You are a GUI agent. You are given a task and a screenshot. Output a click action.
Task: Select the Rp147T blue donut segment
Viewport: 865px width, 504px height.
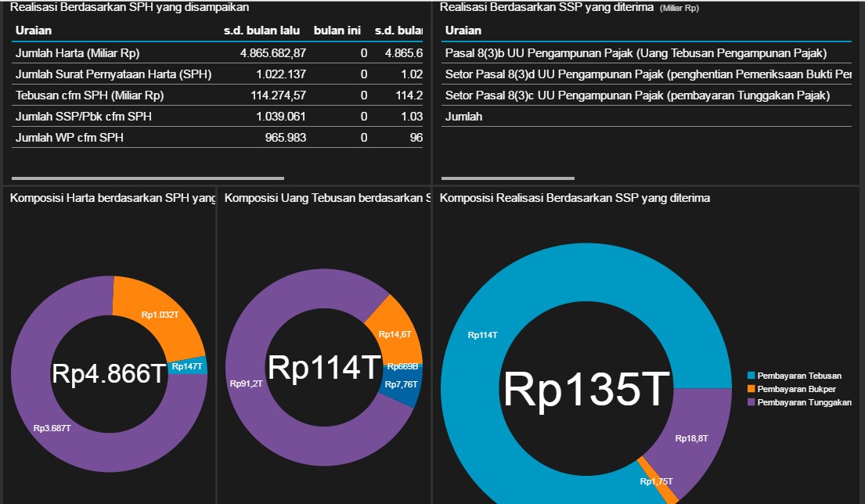point(188,366)
